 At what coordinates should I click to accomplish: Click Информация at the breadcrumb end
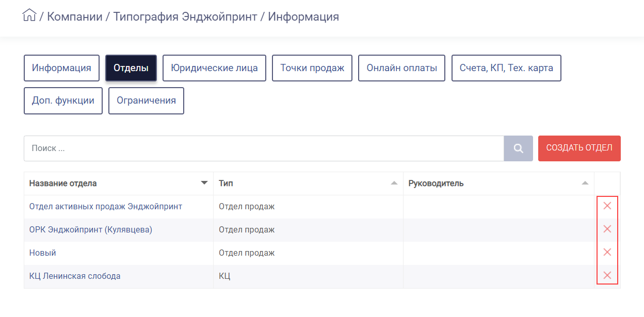coord(303,16)
